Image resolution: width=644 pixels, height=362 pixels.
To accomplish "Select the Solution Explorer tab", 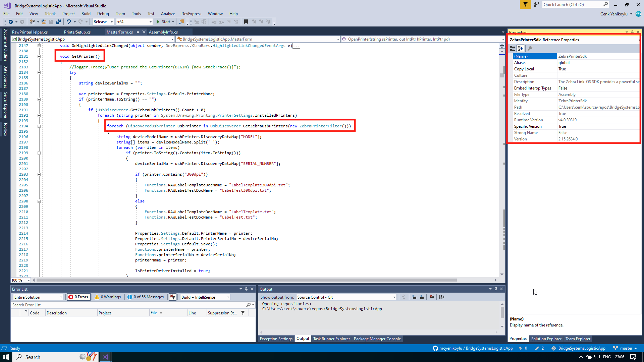I will (x=546, y=339).
